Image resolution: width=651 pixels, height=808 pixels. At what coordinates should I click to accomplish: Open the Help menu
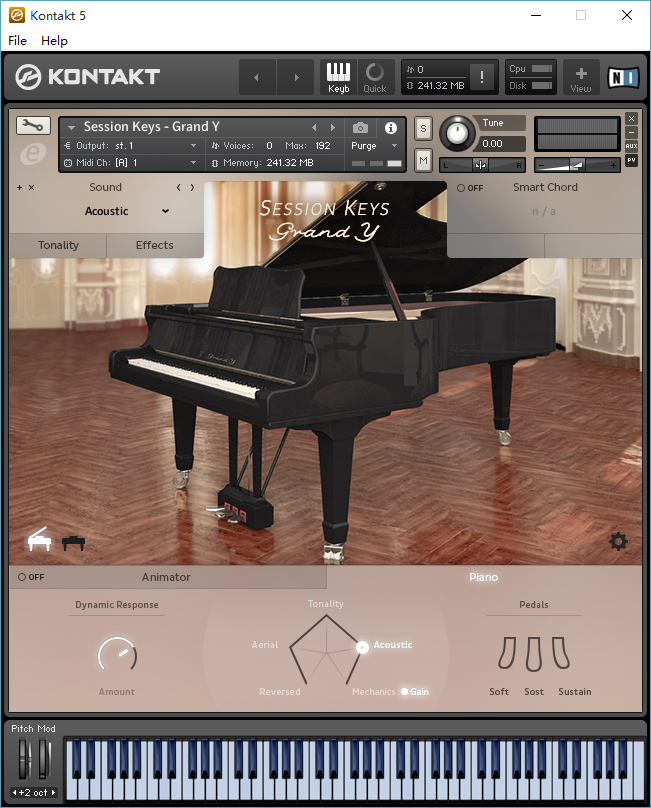point(54,41)
